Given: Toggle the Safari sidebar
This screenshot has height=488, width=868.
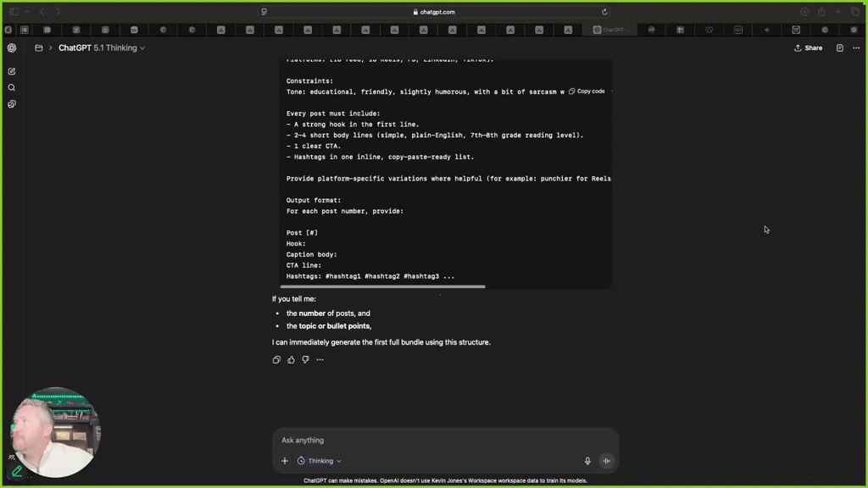Looking at the screenshot, I should tap(14, 12).
